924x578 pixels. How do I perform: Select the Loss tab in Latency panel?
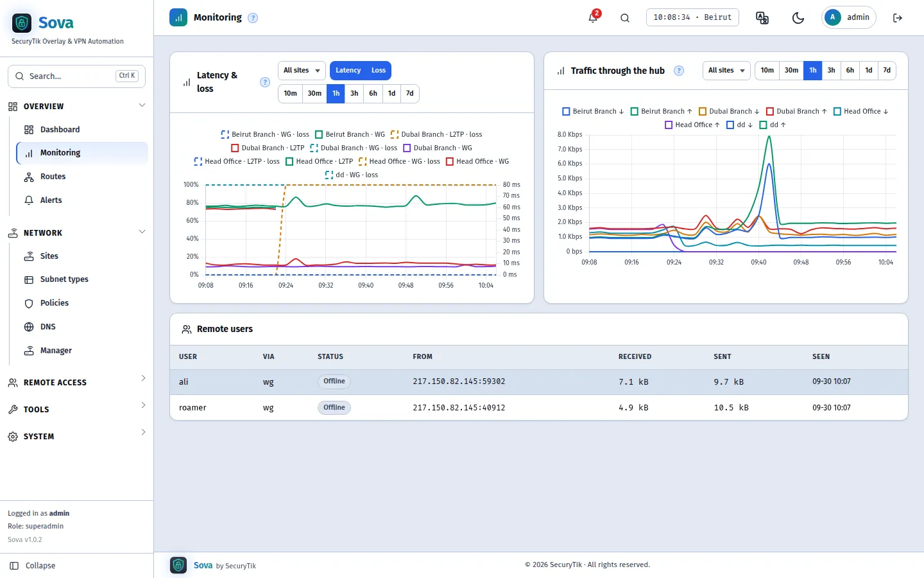pos(379,71)
